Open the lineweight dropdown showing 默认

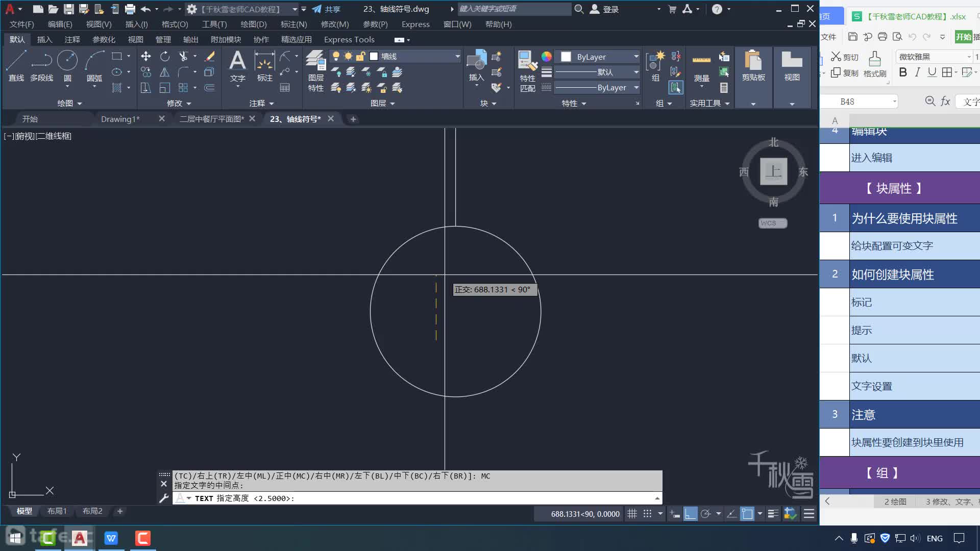click(636, 72)
